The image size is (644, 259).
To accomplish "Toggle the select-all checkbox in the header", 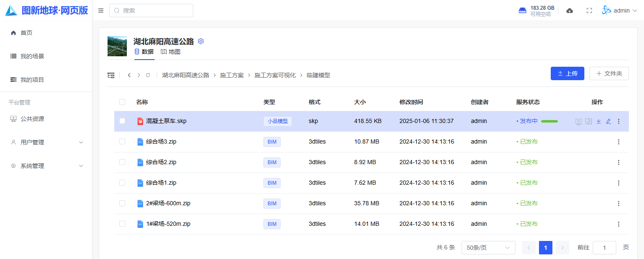I will pyautogui.click(x=122, y=102).
